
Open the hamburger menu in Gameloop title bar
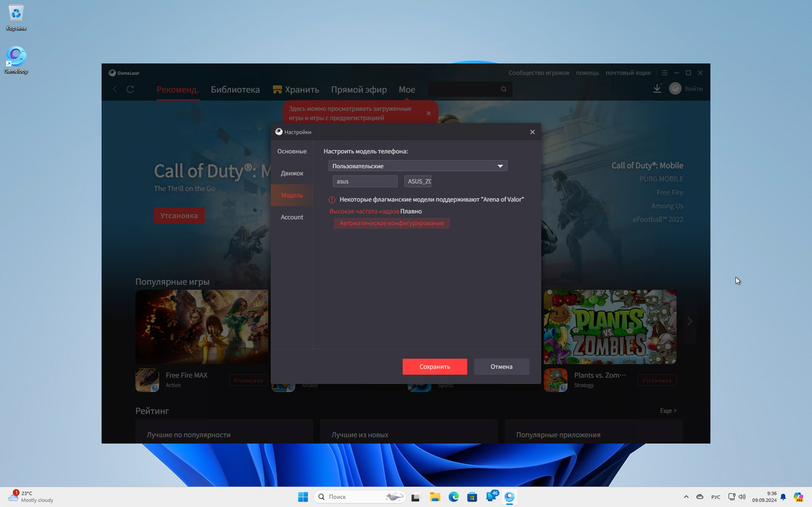coord(665,73)
